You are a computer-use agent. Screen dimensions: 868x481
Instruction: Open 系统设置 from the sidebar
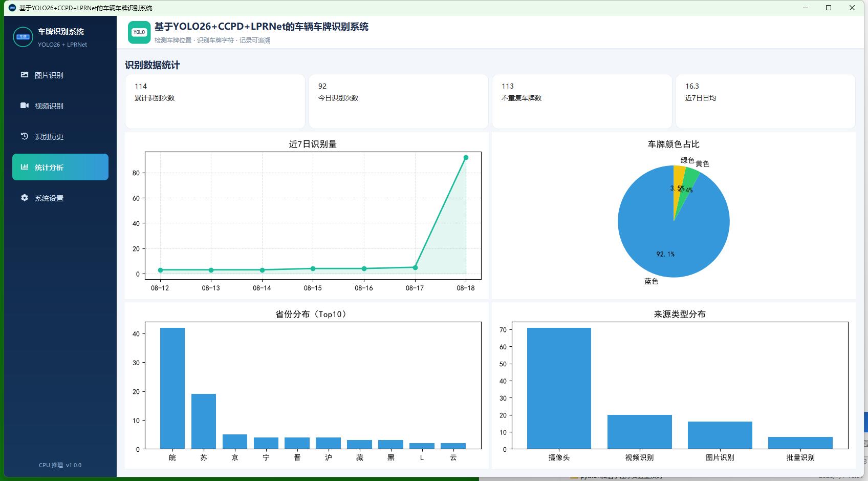60,198
